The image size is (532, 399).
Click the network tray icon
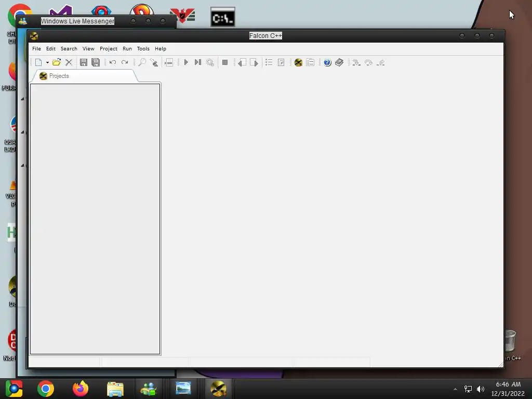[x=468, y=389]
